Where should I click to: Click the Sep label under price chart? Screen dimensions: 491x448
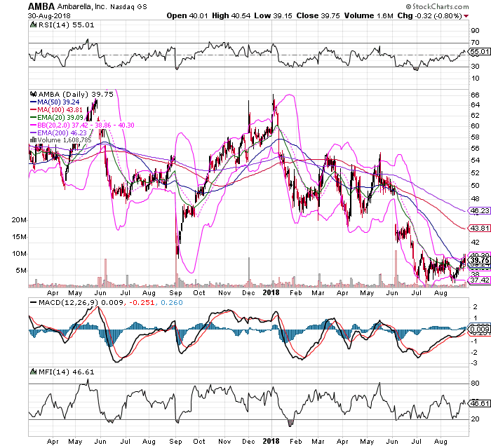tap(175, 293)
